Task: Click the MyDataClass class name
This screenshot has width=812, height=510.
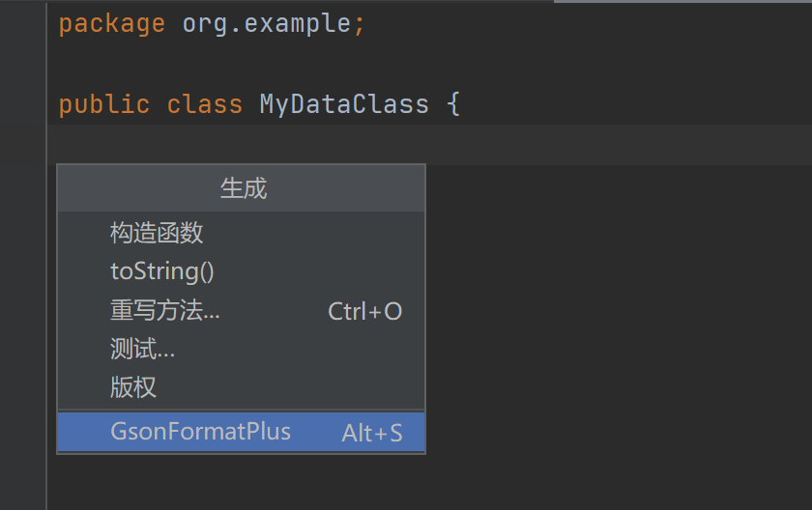Action: [x=344, y=104]
